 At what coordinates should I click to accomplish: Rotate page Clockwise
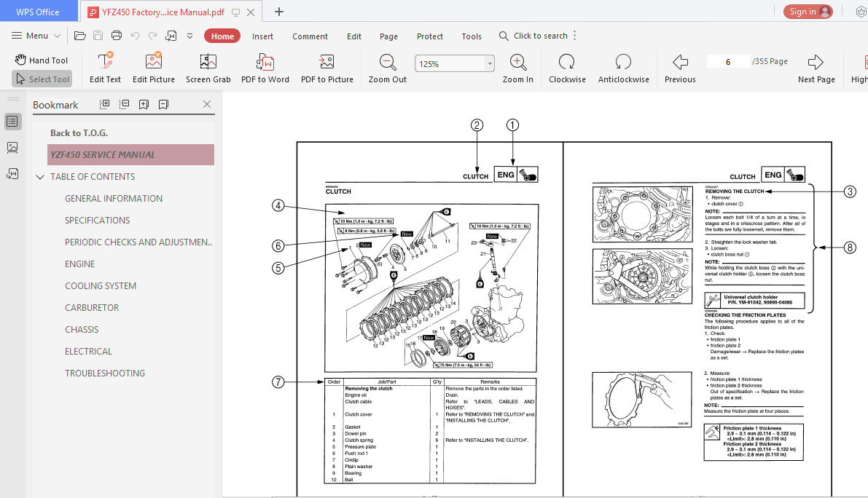coord(567,68)
